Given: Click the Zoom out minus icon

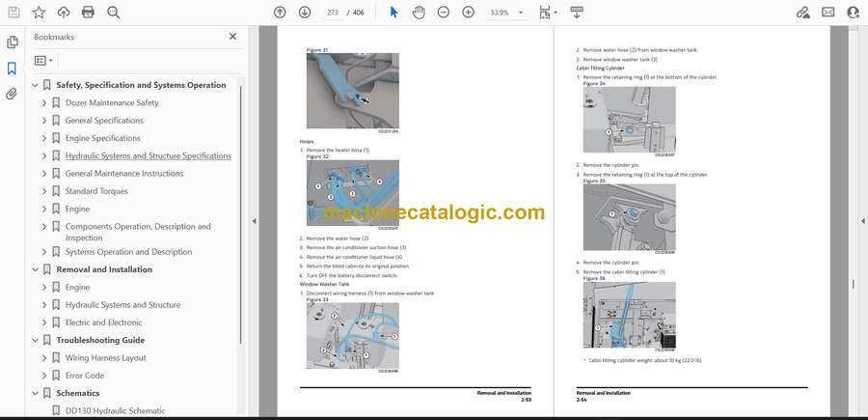Looking at the screenshot, I should [443, 13].
